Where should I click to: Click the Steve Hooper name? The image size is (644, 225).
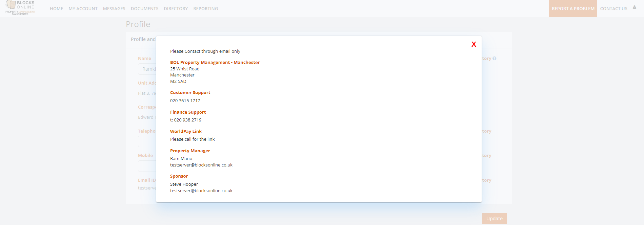coord(184,184)
